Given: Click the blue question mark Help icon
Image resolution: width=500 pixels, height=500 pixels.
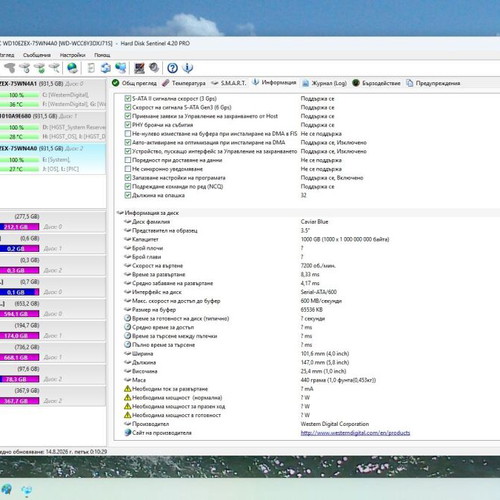Looking at the screenshot, I should point(172,68).
